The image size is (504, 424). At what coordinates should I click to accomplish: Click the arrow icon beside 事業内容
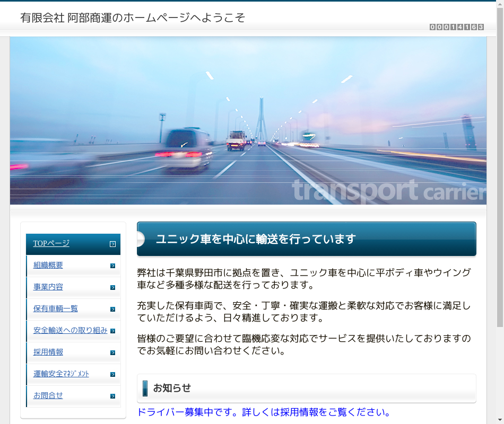pos(112,287)
